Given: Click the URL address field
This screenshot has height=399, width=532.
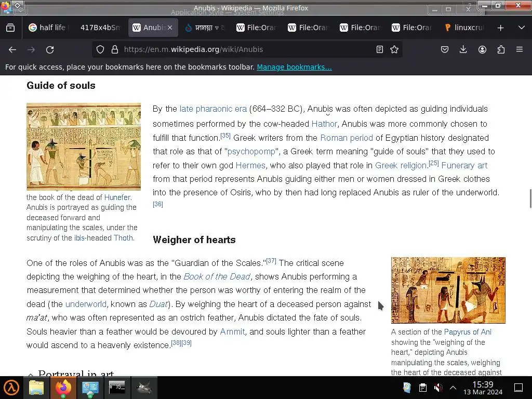Looking at the screenshot, I should coord(248,49).
